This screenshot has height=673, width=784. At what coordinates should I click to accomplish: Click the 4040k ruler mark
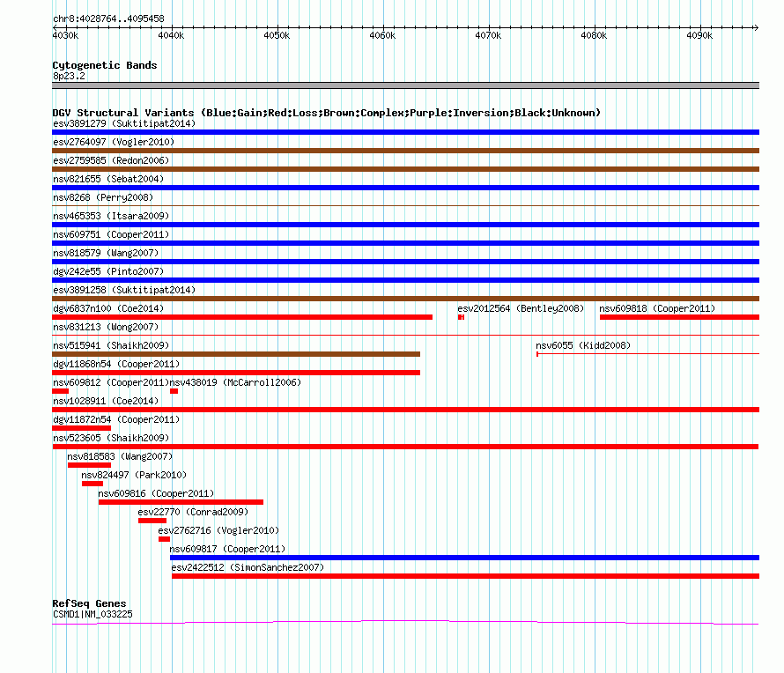(x=171, y=35)
